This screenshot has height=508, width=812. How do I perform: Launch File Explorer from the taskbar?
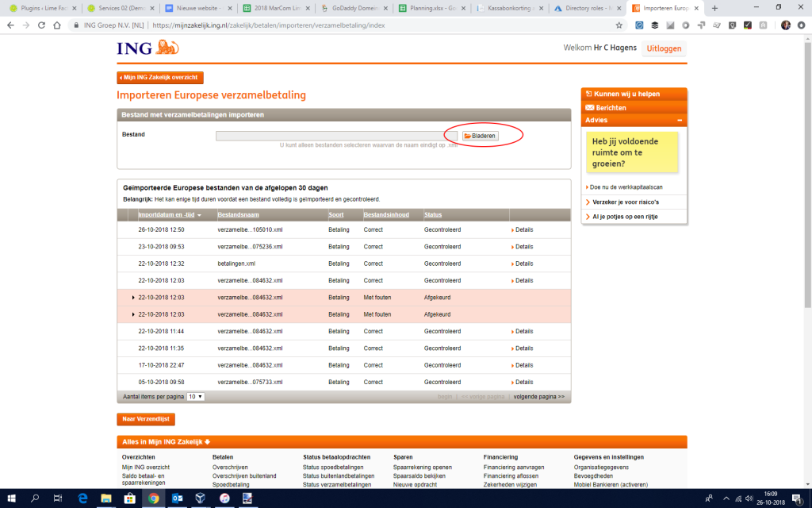pyautogui.click(x=105, y=498)
